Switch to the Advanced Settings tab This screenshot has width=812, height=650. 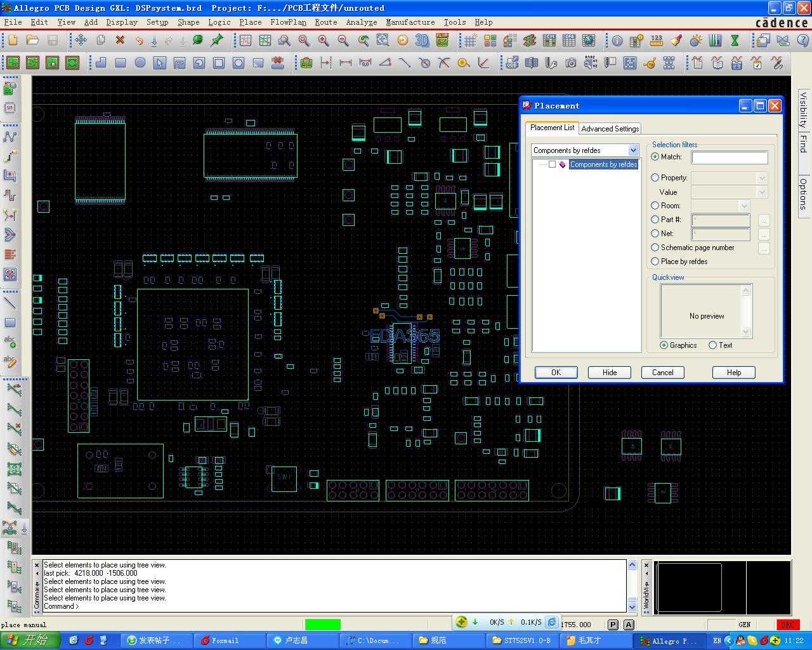610,129
